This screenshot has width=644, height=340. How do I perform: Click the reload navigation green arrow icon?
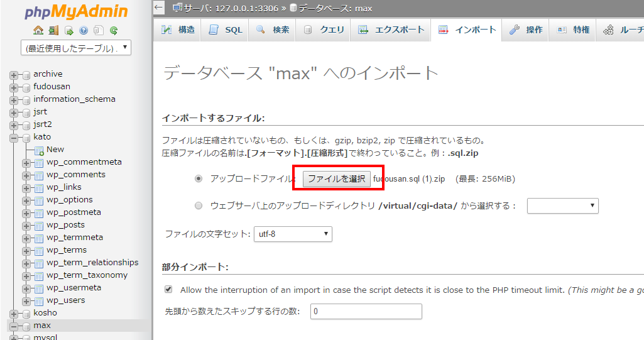[114, 30]
